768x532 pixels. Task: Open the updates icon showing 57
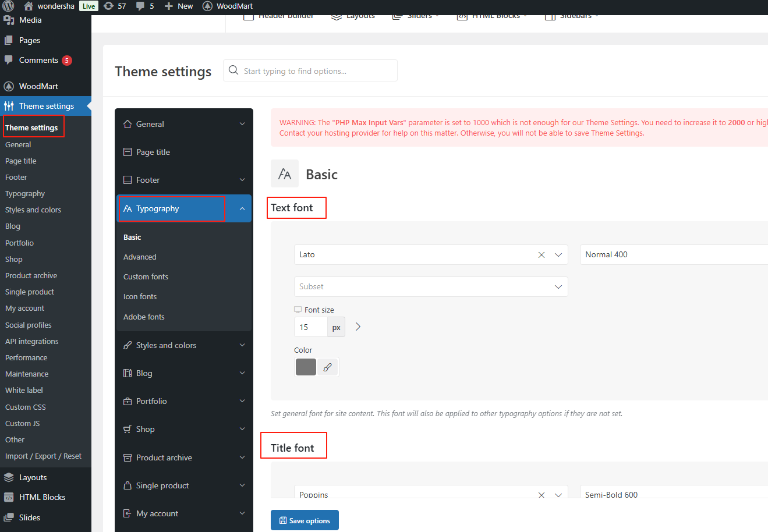(109, 6)
